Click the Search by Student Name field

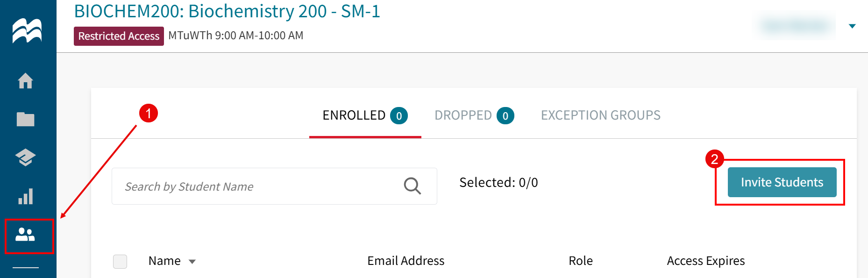257,186
